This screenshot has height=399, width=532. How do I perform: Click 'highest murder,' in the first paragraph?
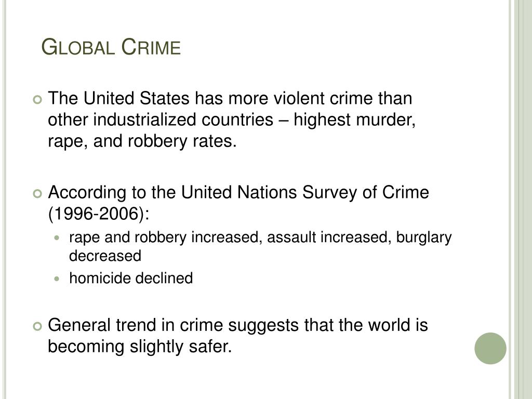point(354,120)
